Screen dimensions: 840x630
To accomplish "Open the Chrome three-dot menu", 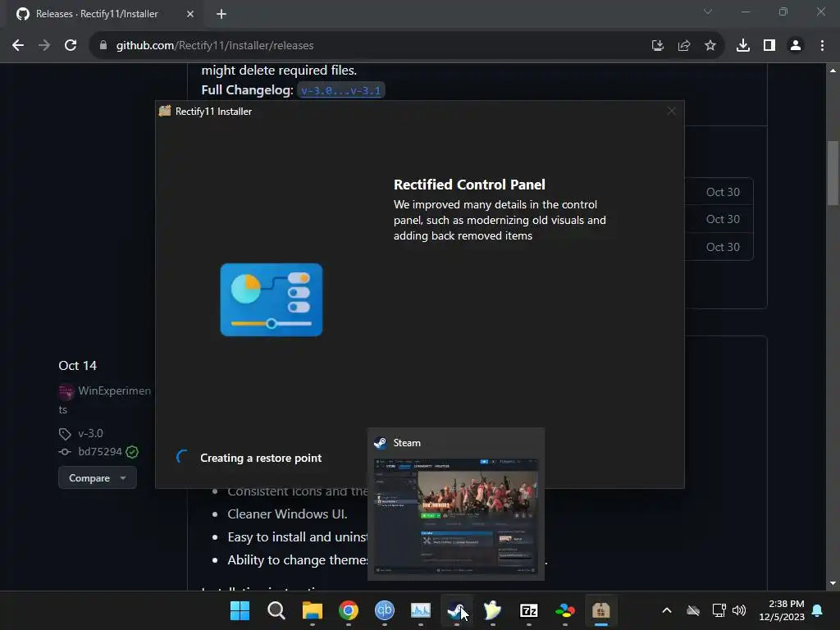I will [822, 46].
